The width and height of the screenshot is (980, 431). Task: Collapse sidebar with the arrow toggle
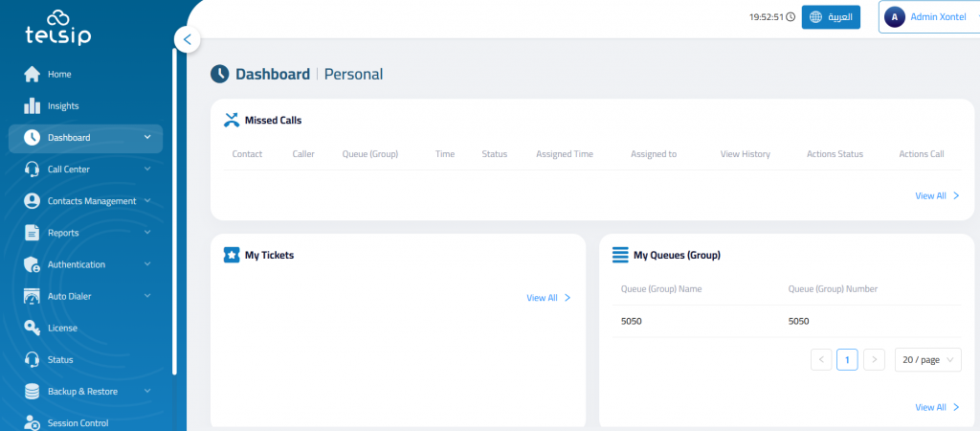click(188, 39)
